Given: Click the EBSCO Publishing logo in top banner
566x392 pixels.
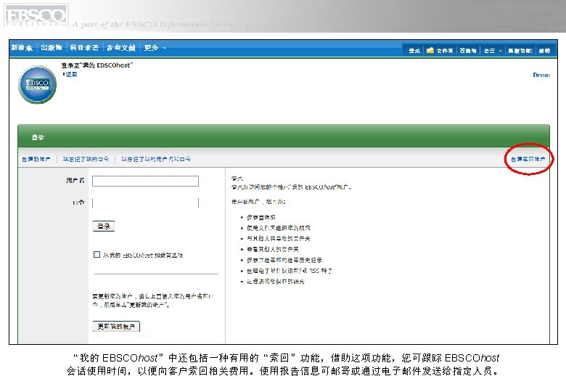Looking at the screenshot, I should coord(36,15).
